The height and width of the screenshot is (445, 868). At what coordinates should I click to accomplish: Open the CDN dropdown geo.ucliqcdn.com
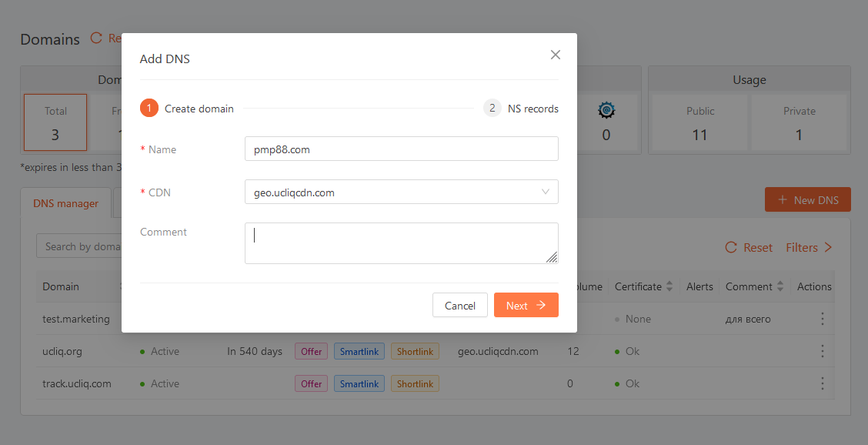pos(402,192)
